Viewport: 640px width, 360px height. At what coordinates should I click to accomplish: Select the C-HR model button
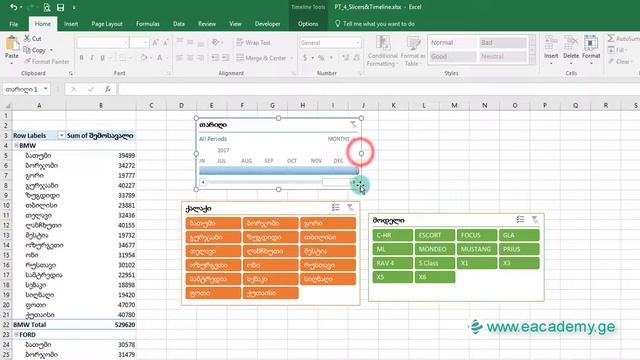click(393, 235)
